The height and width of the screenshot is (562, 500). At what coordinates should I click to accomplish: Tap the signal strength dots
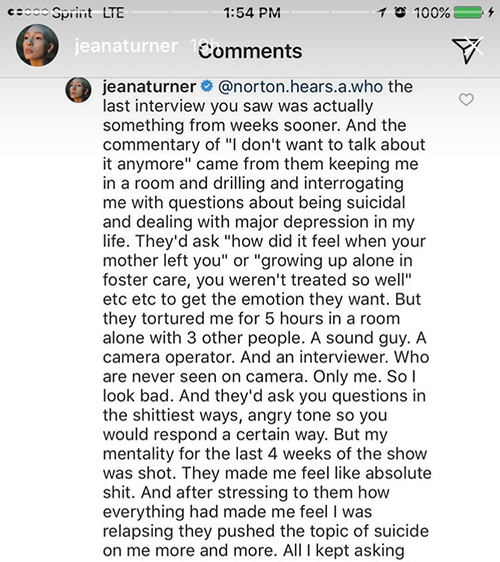tap(28, 13)
